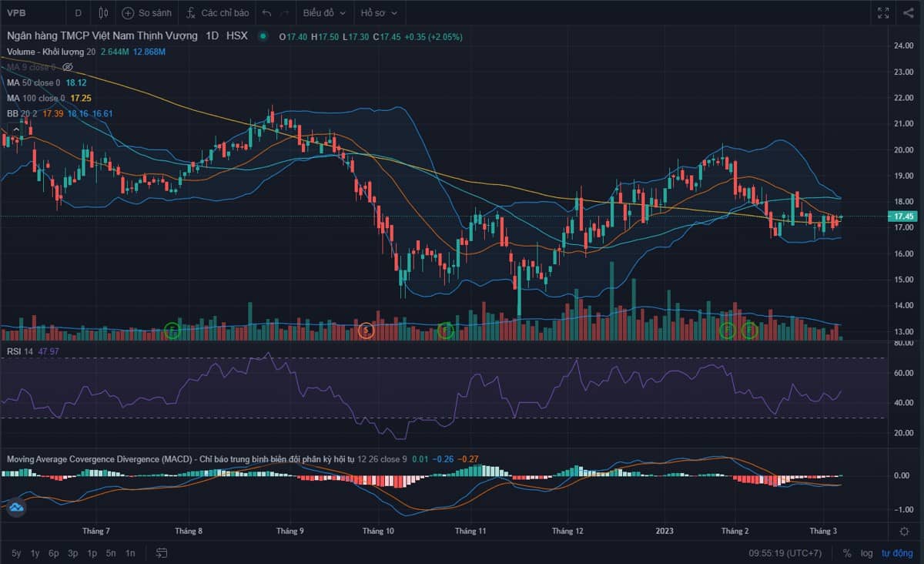Screen dimensions: 924x564
Task: Undo the last chart action
Action: click(266, 13)
